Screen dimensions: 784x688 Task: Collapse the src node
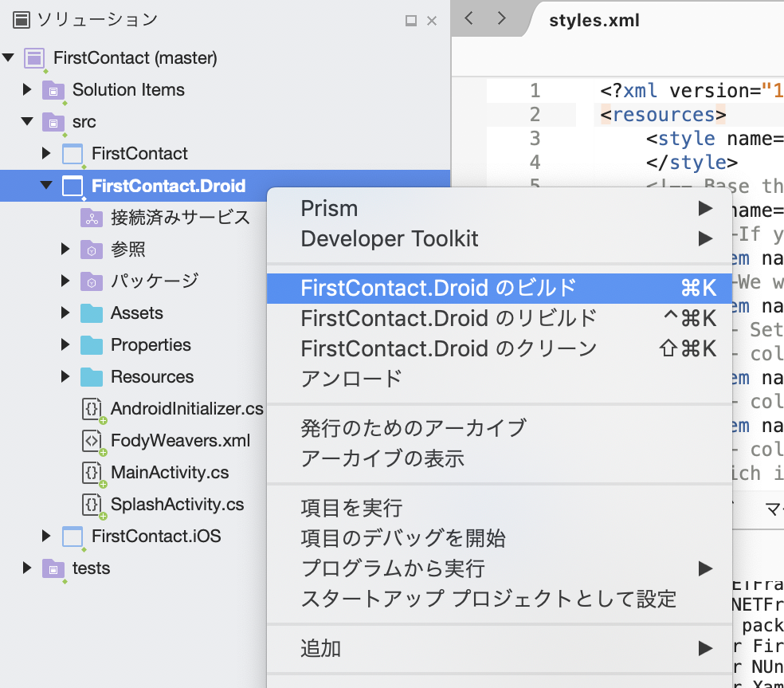click(28, 121)
